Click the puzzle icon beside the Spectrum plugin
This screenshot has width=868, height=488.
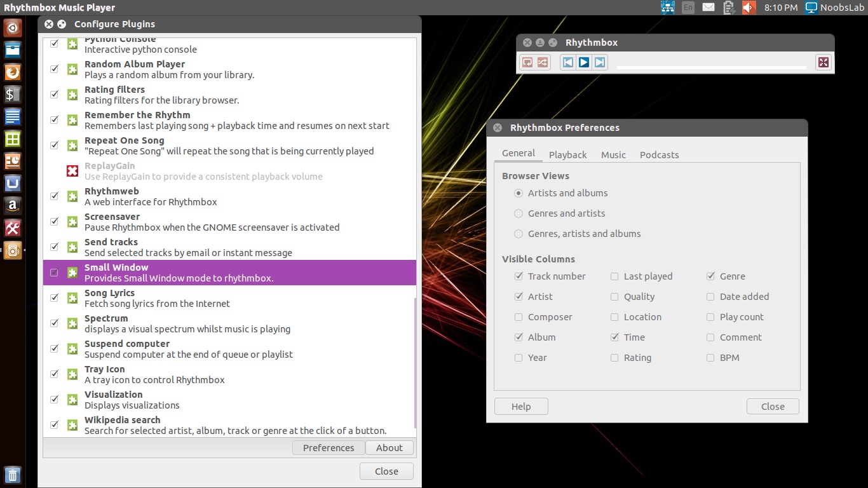72,323
